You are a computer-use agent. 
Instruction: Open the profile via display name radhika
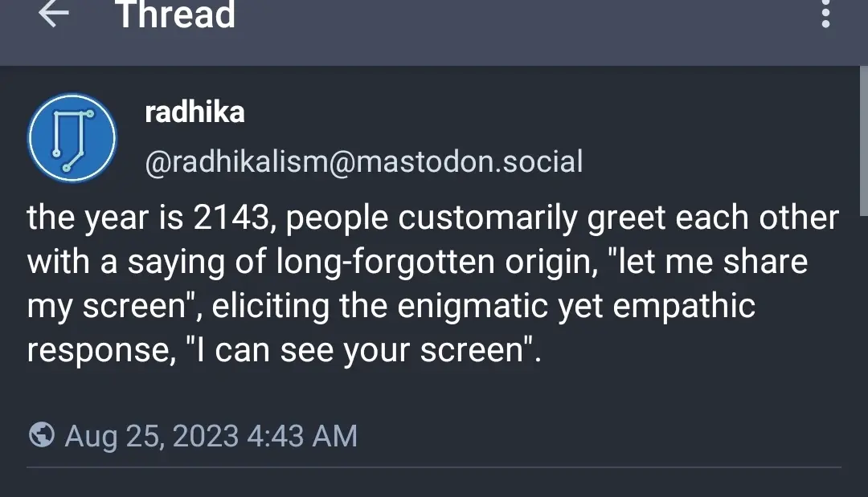click(194, 112)
